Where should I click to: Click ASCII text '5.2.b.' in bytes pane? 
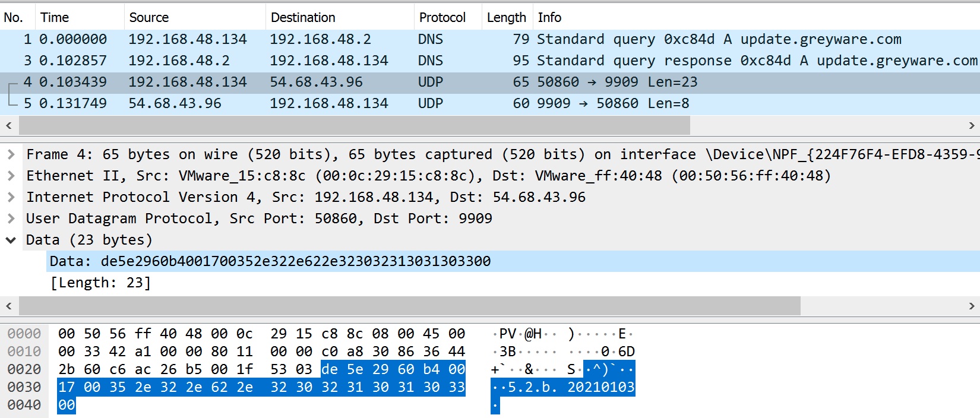point(533,387)
